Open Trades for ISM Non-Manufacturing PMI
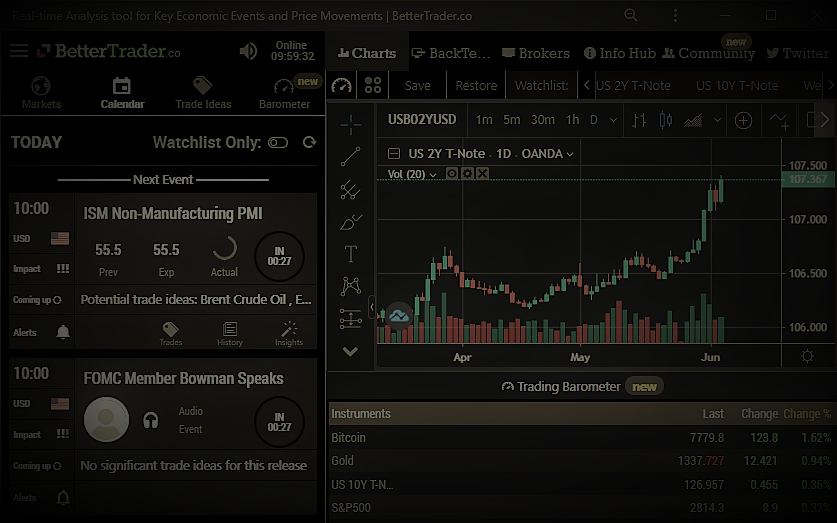The height and width of the screenshot is (523, 837). tap(171, 334)
